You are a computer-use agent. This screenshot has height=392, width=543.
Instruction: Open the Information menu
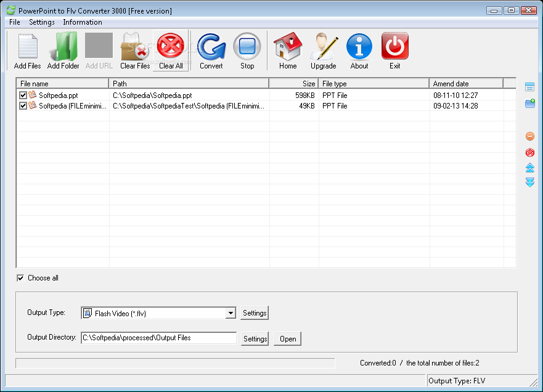pos(83,22)
